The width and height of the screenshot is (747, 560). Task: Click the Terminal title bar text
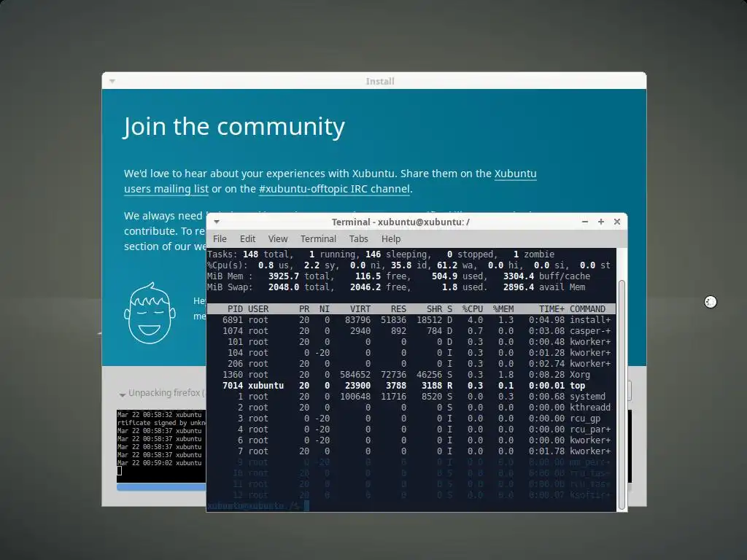pyautogui.click(x=400, y=222)
